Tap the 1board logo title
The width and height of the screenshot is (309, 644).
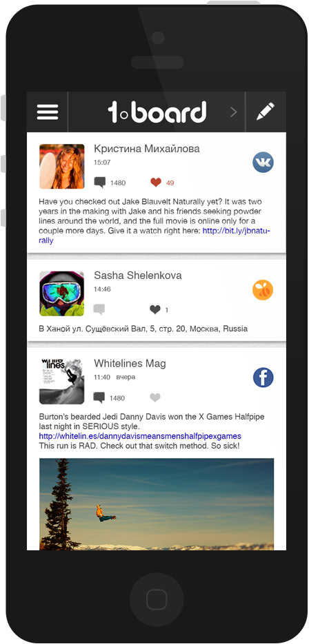[x=157, y=112]
